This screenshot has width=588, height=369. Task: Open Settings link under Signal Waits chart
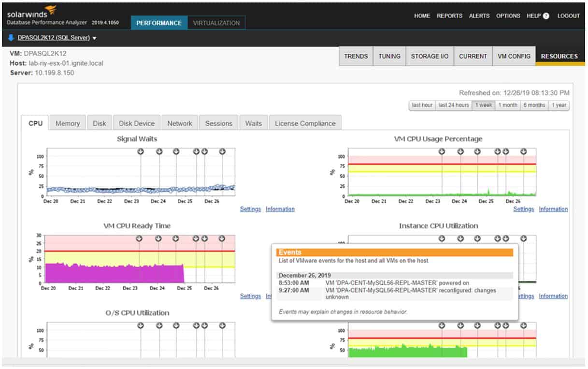[x=250, y=209]
